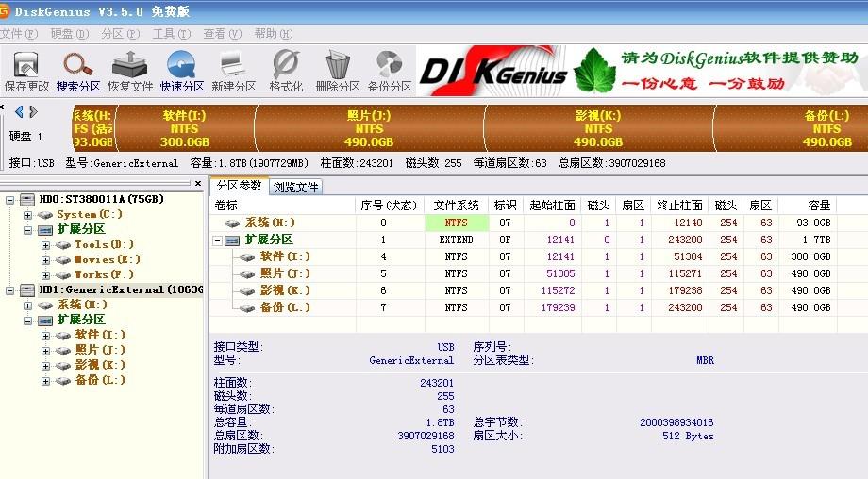The width and height of the screenshot is (868, 479).
Task: Expand Tools(D:) tree node
Action: (45, 245)
